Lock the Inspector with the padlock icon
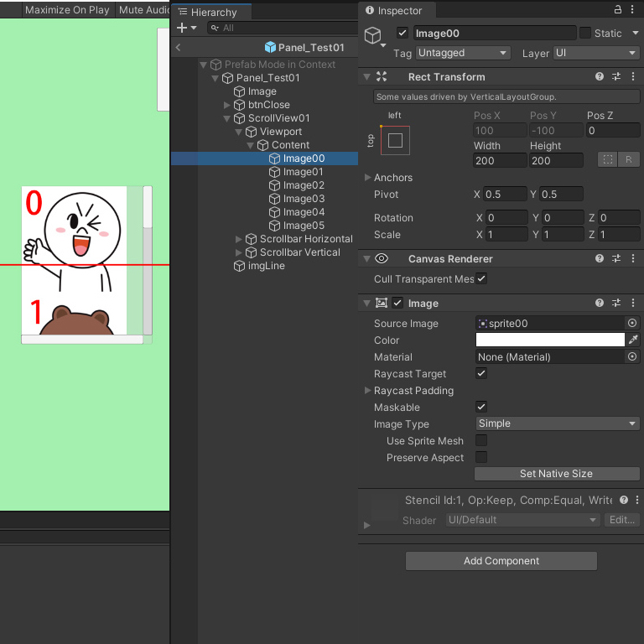 [617, 9]
